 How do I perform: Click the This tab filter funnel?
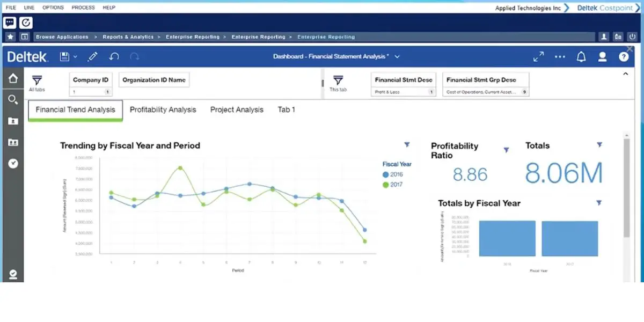(338, 80)
